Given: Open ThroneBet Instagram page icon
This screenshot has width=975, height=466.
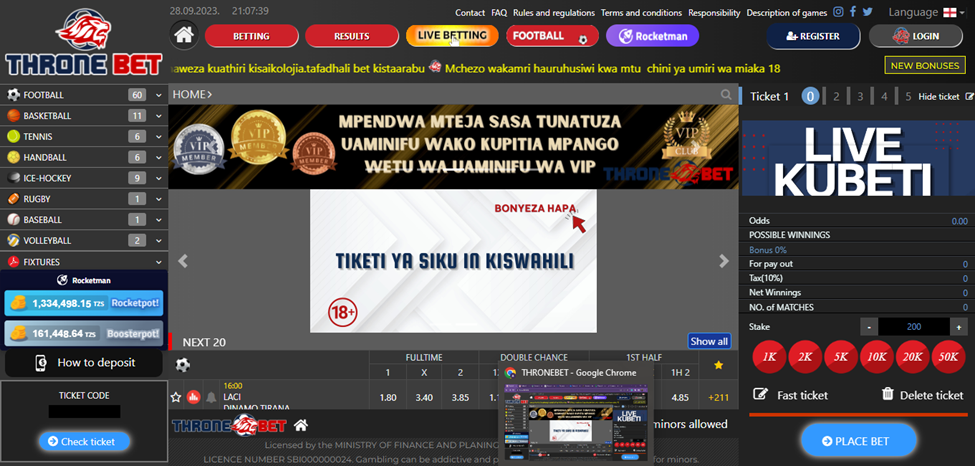Looking at the screenshot, I should point(838,12).
